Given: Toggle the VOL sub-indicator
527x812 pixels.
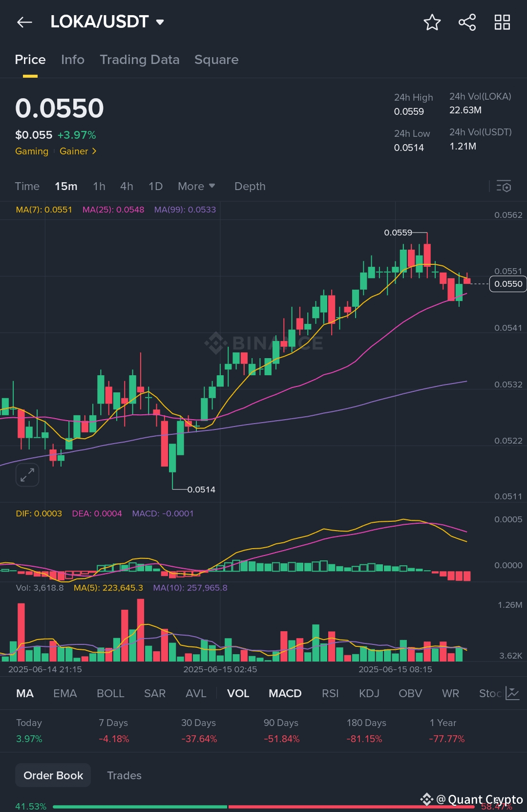Looking at the screenshot, I should (238, 693).
